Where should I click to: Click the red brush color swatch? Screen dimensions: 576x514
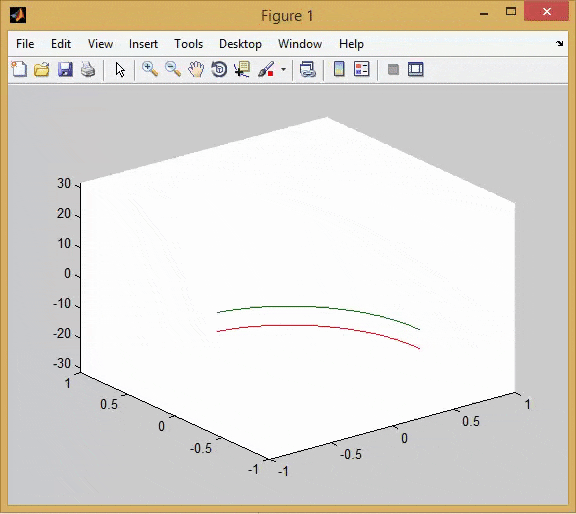tap(271, 73)
